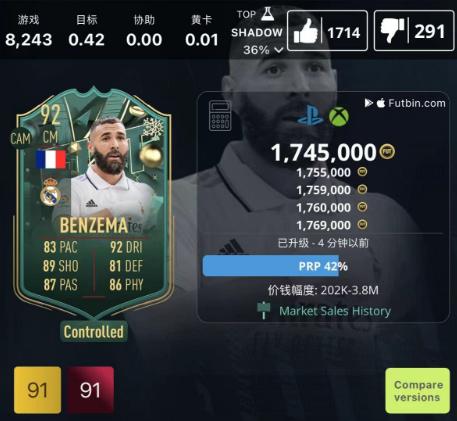Select the Xbox platform icon
The height and width of the screenshot is (421, 457).
click(x=339, y=116)
